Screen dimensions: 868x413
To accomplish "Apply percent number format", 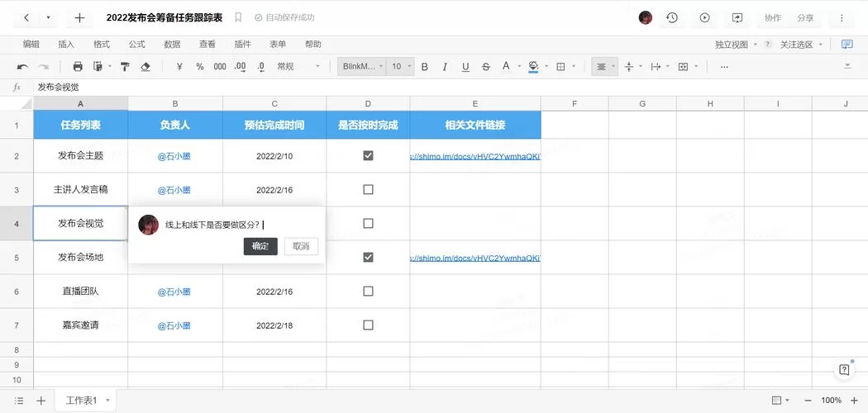I will [200, 66].
